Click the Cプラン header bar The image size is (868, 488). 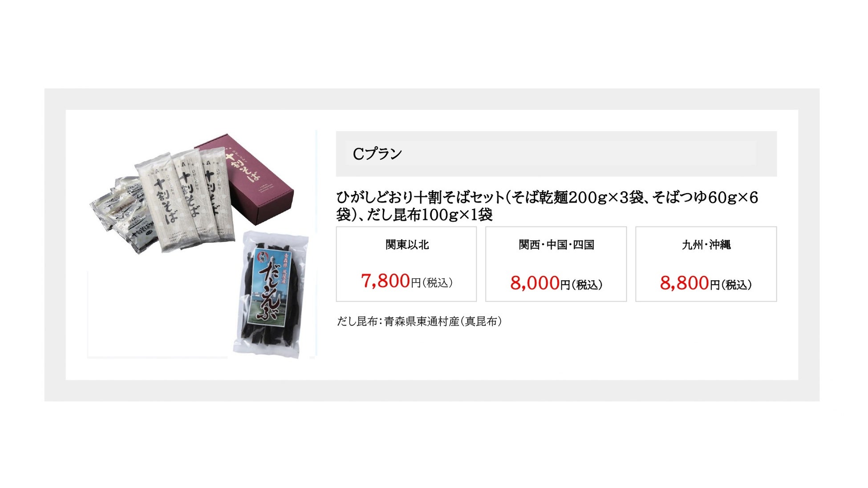[x=556, y=153]
